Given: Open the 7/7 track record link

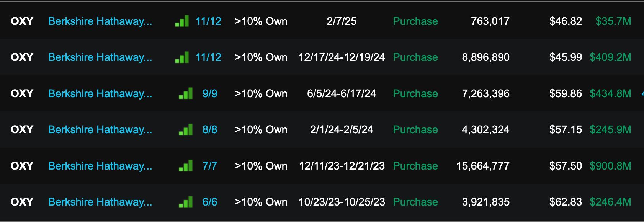Looking at the screenshot, I should pyautogui.click(x=210, y=166).
